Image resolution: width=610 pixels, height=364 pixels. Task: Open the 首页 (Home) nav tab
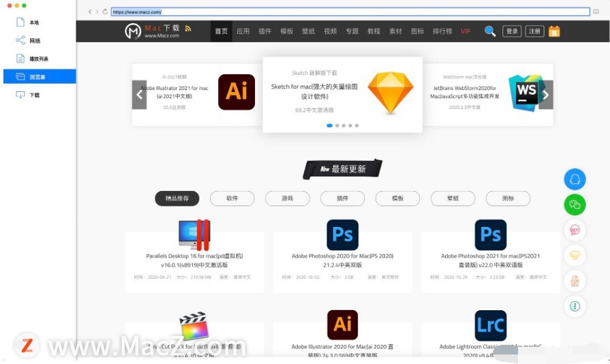[x=221, y=31]
